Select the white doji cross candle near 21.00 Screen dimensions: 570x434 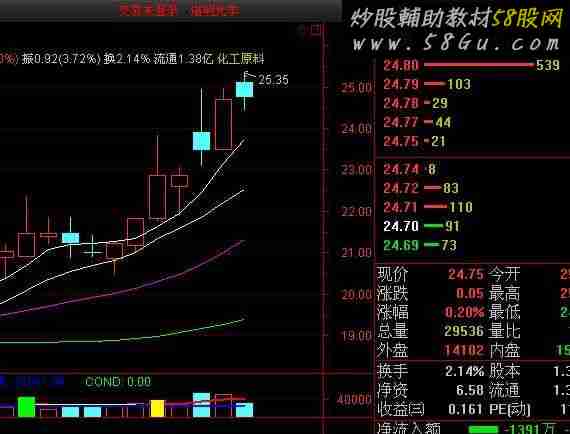pyautogui.click(x=92, y=251)
